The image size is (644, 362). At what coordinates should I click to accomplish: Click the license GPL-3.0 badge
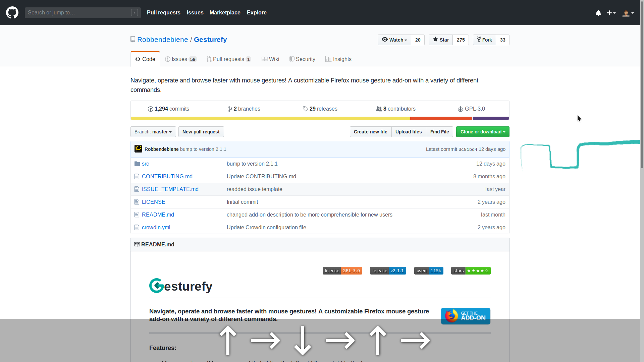[x=342, y=270]
